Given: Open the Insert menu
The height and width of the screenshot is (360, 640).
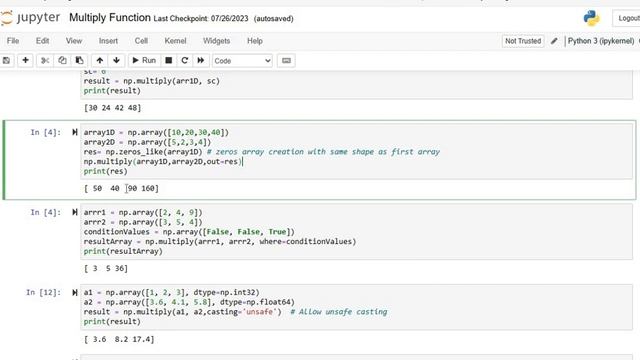Looking at the screenshot, I should click(108, 41).
